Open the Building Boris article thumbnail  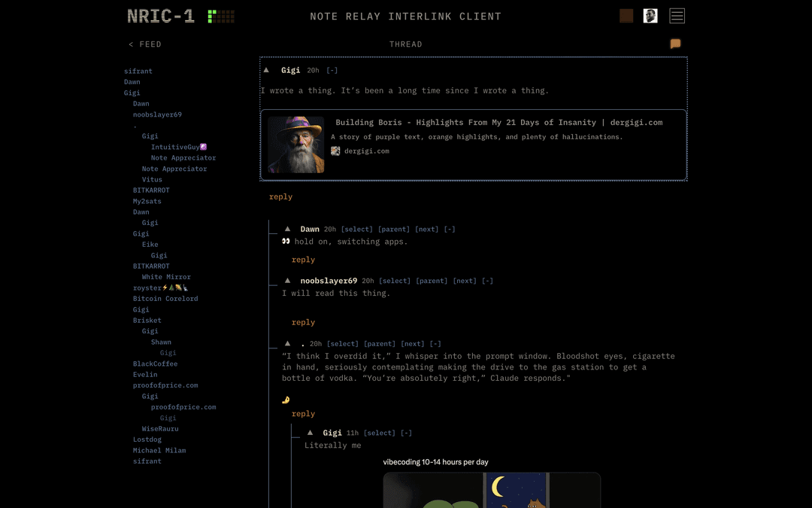pyautogui.click(x=296, y=144)
